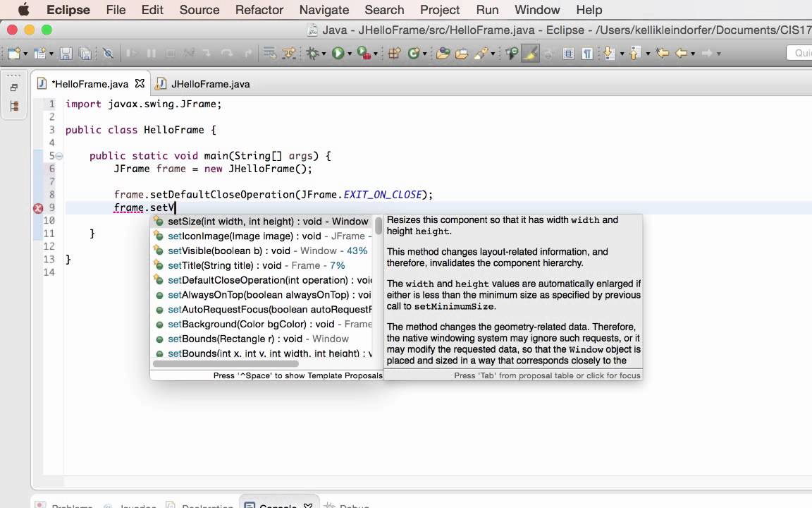Open the Eclipse application menu
The width and height of the screenshot is (812, 508).
68,10
